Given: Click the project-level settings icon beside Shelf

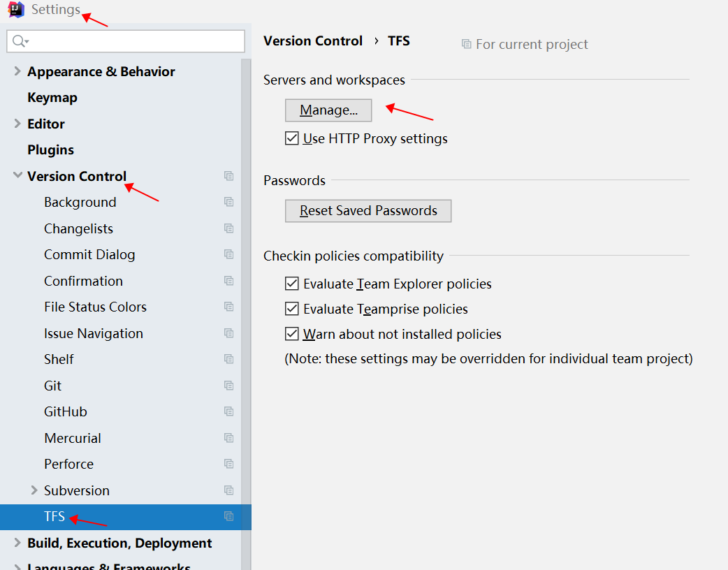Looking at the screenshot, I should pyautogui.click(x=228, y=359).
